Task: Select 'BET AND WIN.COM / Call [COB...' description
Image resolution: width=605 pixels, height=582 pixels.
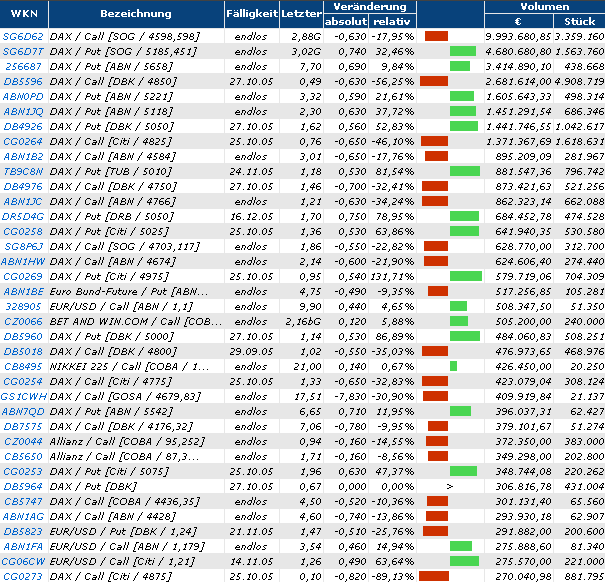Action: [x=136, y=321]
